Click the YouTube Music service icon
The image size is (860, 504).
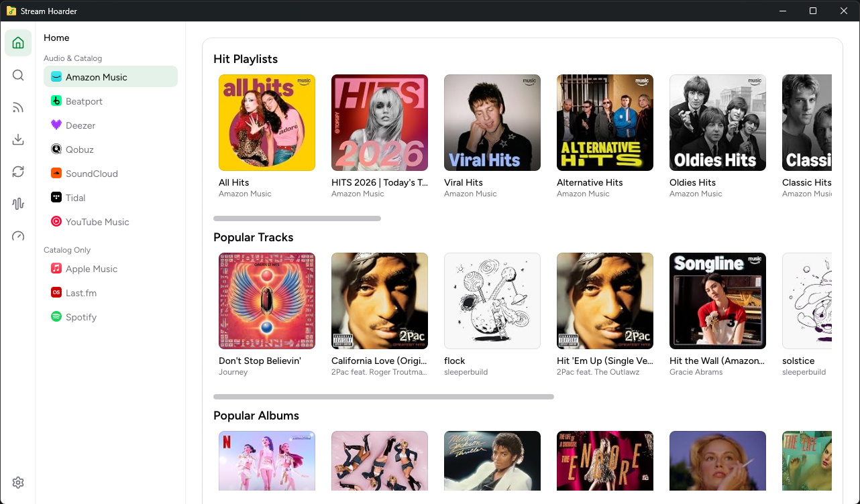(x=56, y=222)
